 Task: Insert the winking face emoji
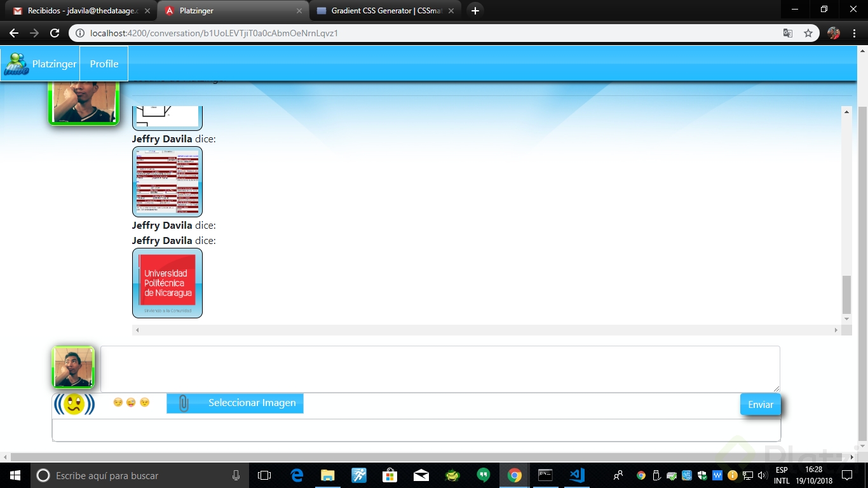pos(145,402)
